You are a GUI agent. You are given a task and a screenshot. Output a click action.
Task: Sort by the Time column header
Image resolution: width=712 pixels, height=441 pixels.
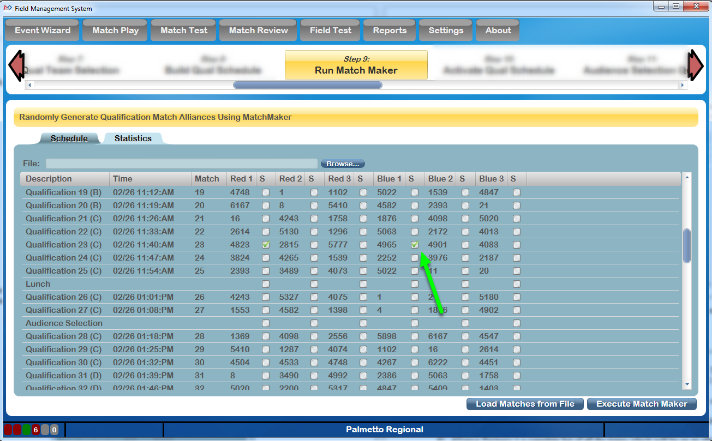[150, 179]
